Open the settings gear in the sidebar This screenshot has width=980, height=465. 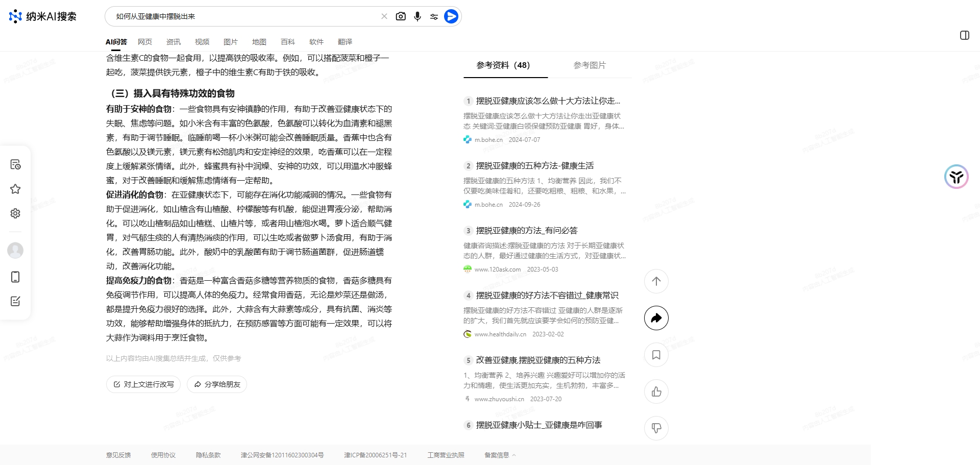15,213
